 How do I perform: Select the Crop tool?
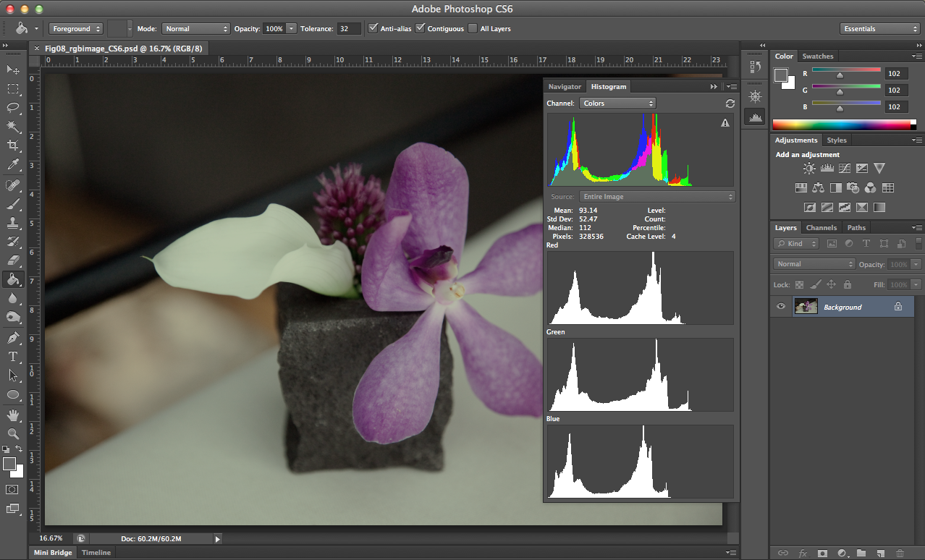click(x=13, y=145)
